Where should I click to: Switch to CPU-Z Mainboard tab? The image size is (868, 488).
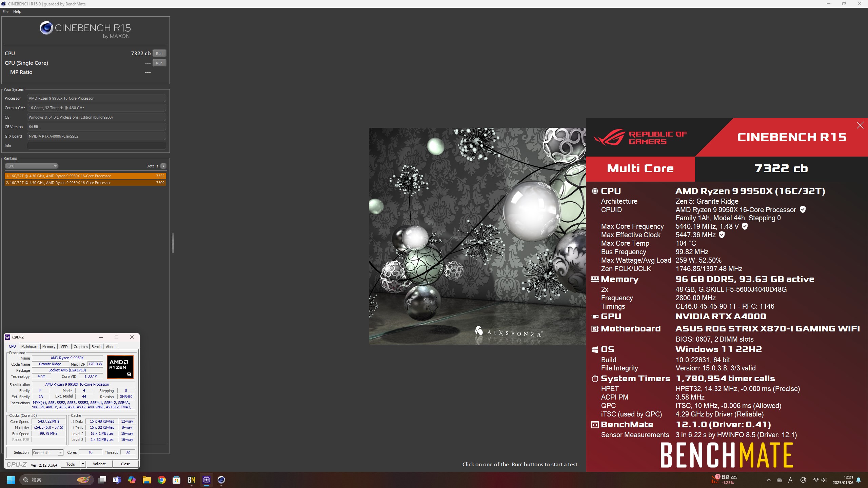pyautogui.click(x=30, y=347)
